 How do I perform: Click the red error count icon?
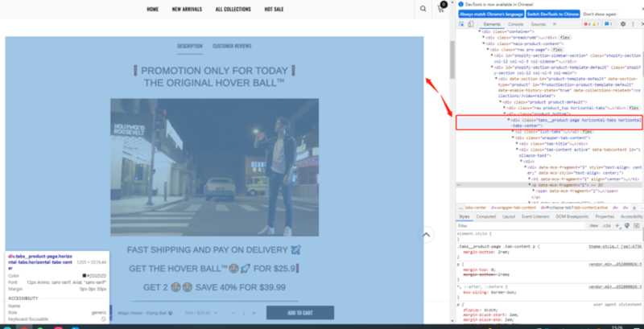588,24
